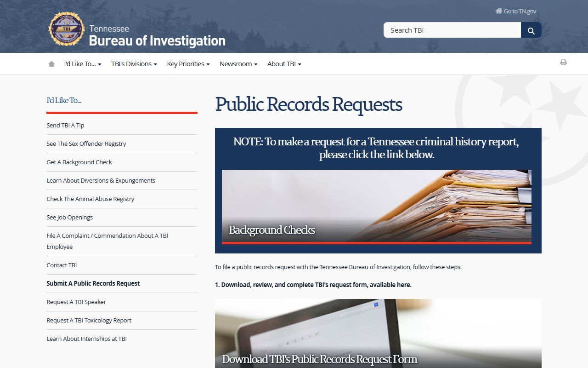Click the Public Records Requests page heading
The height and width of the screenshot is (368, 588).
point(309,104)
